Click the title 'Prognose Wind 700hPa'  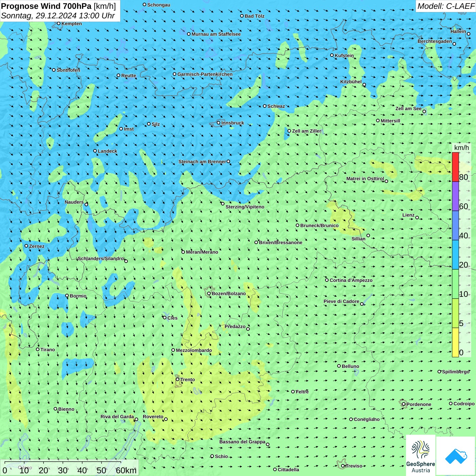click(46, 6)
